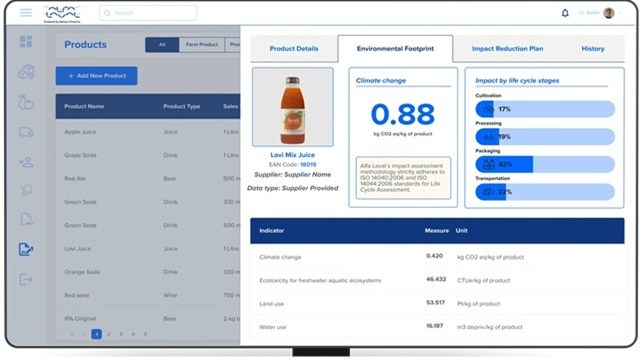This screenshot has width=640, height=360.
Task: Open the fruit produce sidebar icon
Action: coord(26,102)
